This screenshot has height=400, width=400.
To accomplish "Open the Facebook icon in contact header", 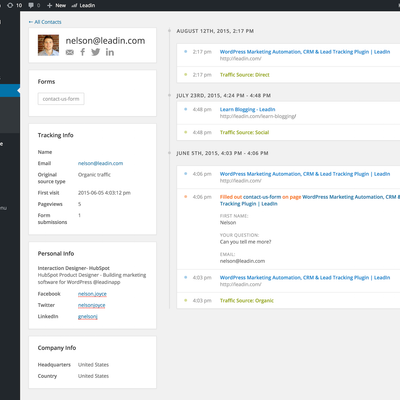I will pyautogui.click(x=83, y=52).
